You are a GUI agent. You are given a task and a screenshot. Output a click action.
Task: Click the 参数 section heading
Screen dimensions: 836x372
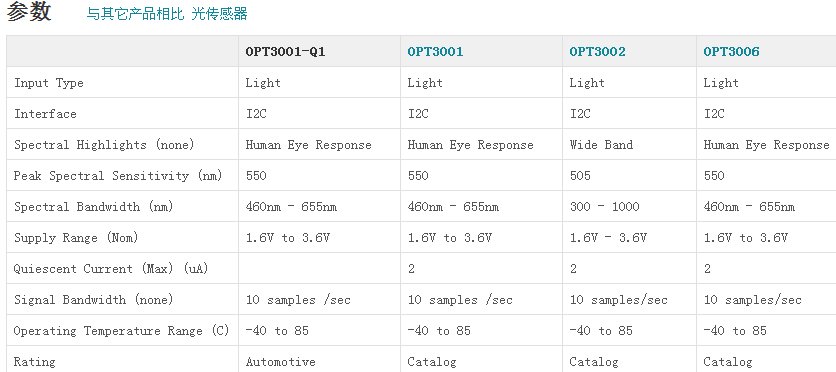click(x=29, y=12)
